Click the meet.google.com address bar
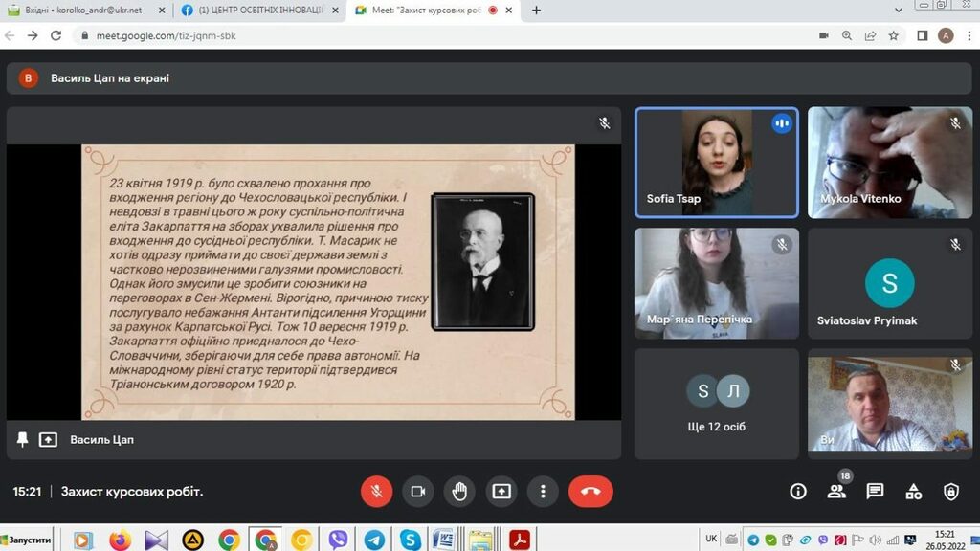The height and width of the screenshot is (551, 980). click(x=431, y=35)
